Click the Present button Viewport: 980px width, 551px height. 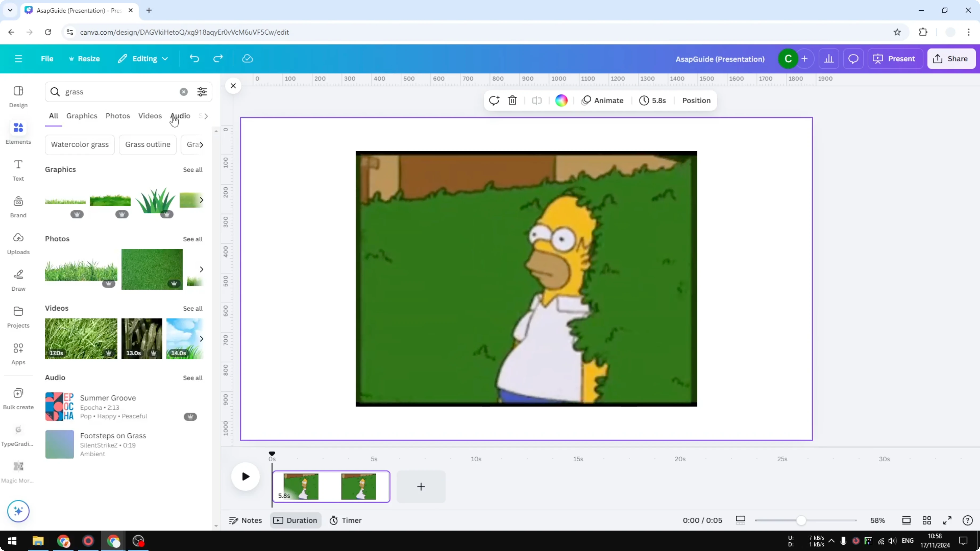[x=895, y=59]
